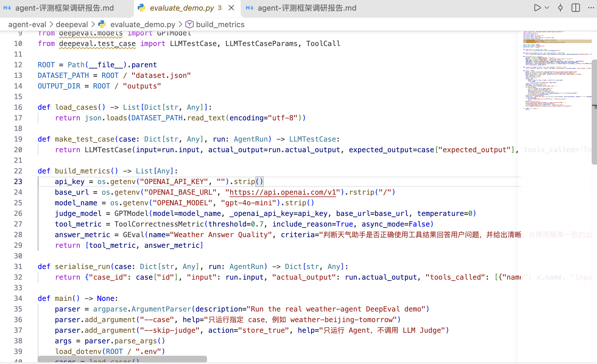Click evaluate_demo.py in breadcrumb path

[x=143, y=24]
